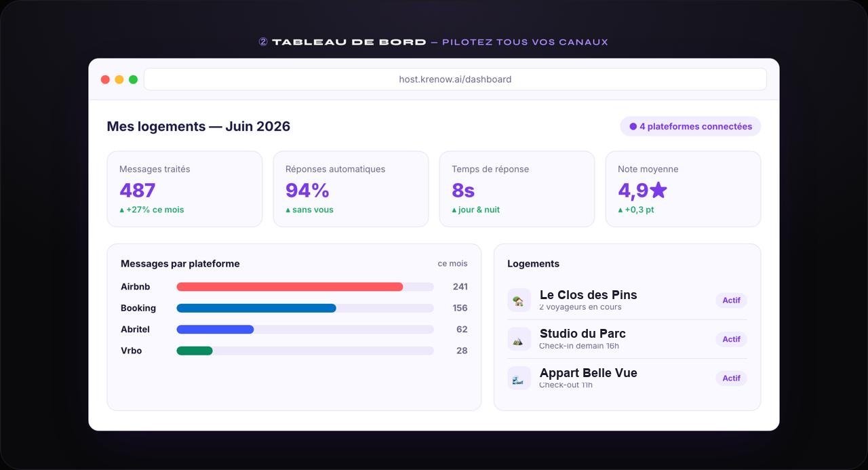
Task: Click the star in Note moyenne card
Action: point(658,190)
